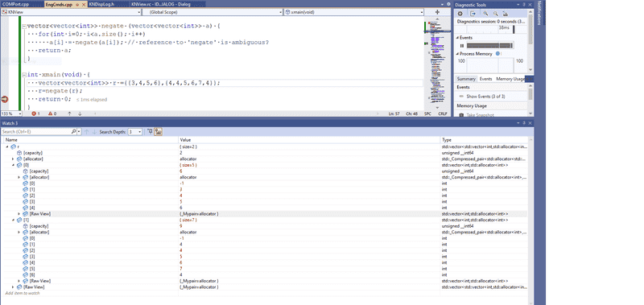
Task: Collapse the xmain function outline block
Action: [x=24, y=75]
